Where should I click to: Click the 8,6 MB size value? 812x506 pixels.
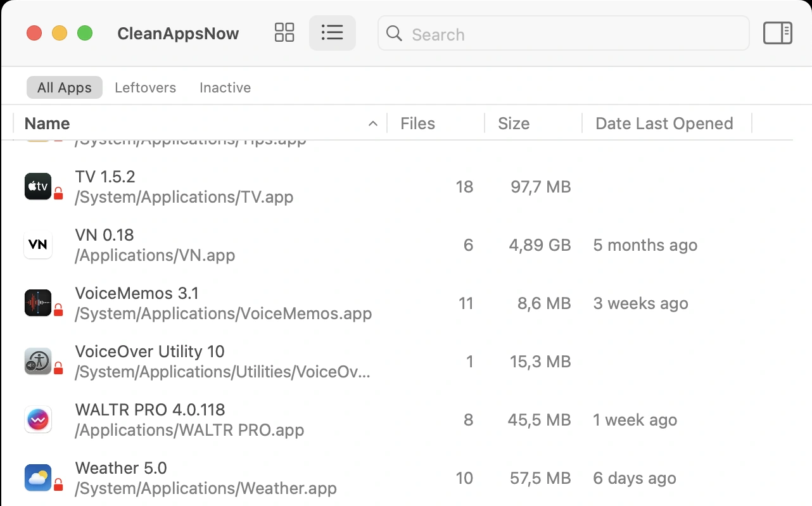(544, 303)
